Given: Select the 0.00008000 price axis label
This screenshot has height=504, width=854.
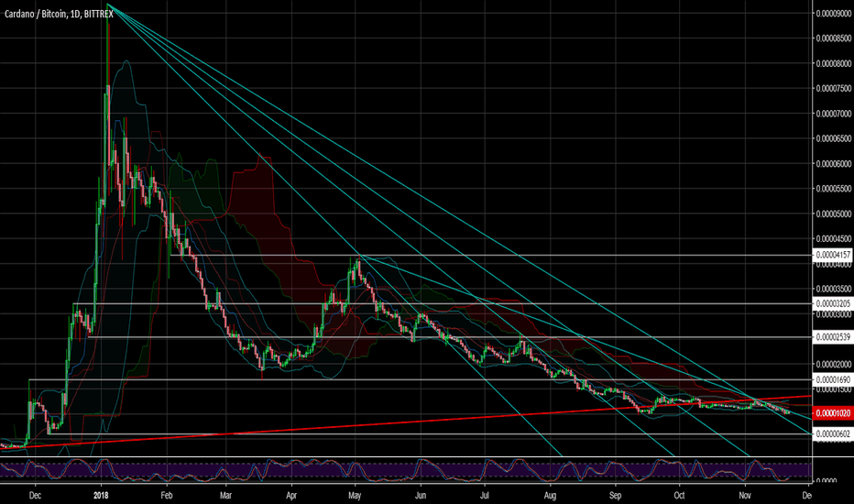Looking at the screenshot, I should pyautogui.click(x=833, y=64).
